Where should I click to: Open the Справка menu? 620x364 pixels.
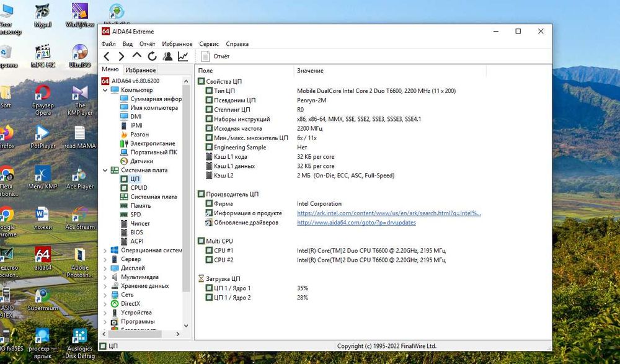237,44
